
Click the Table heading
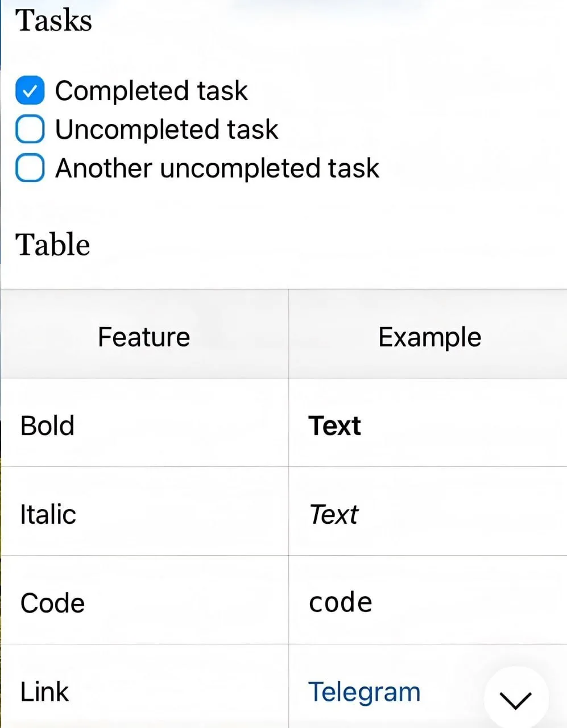coord(53,245)
